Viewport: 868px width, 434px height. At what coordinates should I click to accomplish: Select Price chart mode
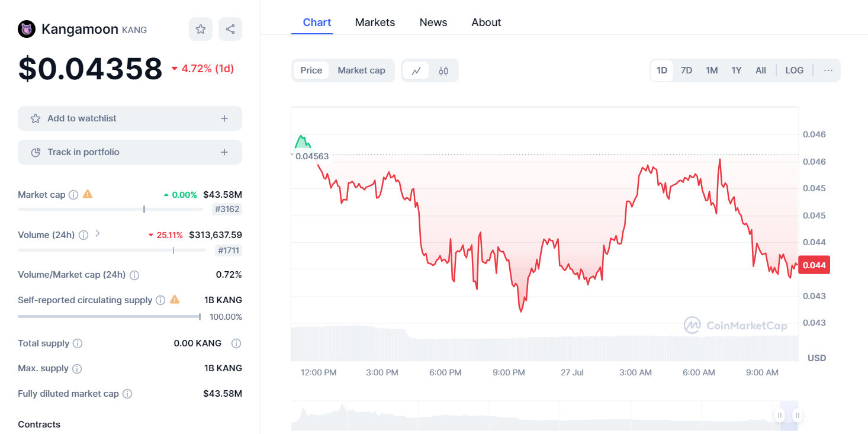point(311,70)
